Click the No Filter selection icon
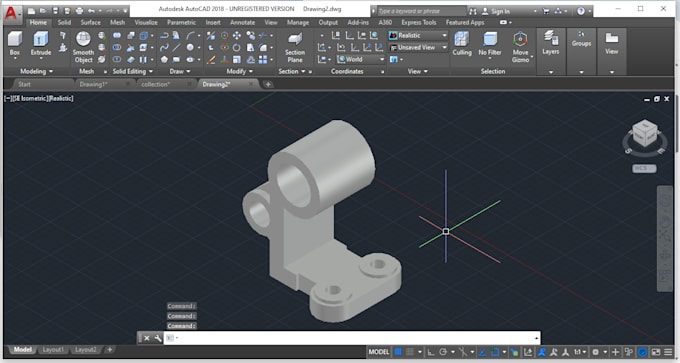This screenshot has height=363, width=680. [490, 43]
